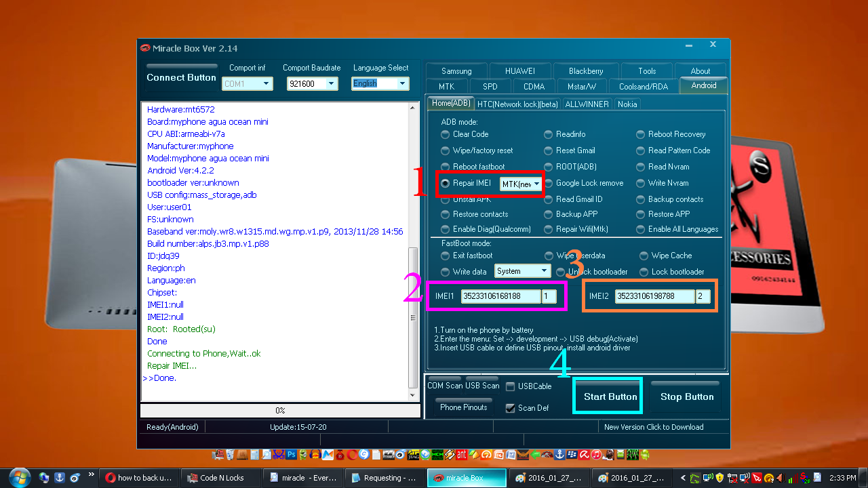Show hidden system tray icons
Image resolution: width=868 pixels, height=488 pixels.
(684, 478)
